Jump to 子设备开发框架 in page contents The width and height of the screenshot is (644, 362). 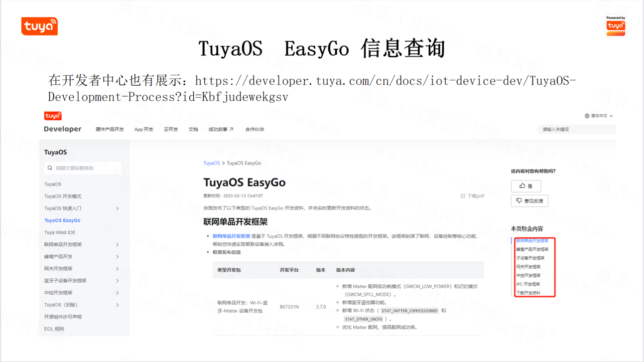pyautogui.click(x=530, y=258)
